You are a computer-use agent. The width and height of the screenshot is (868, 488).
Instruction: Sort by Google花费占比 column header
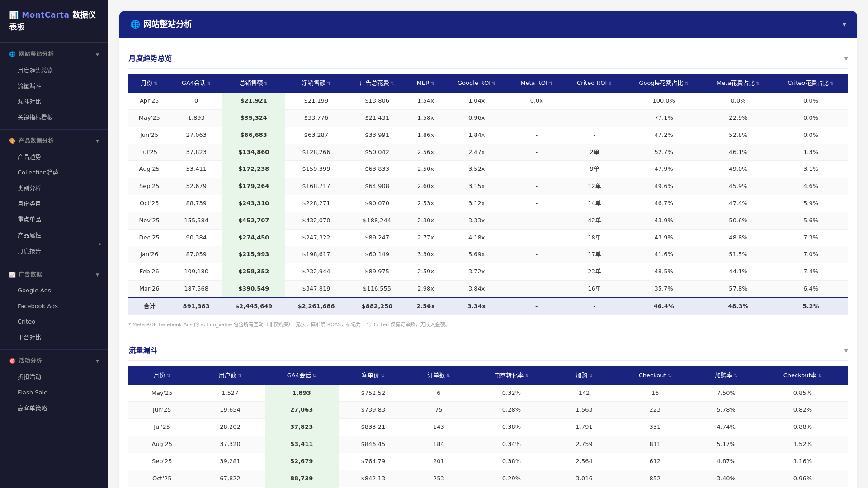point(664,83)
